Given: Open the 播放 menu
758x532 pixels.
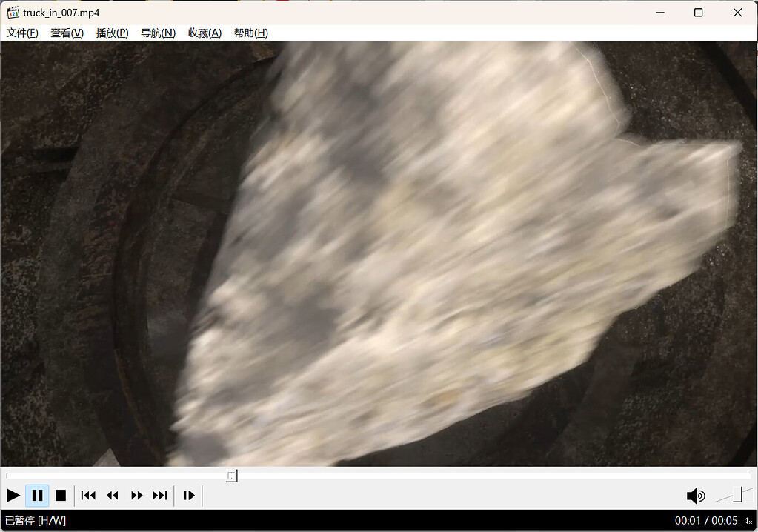Looking at the screenshot, I should point(112,33).
